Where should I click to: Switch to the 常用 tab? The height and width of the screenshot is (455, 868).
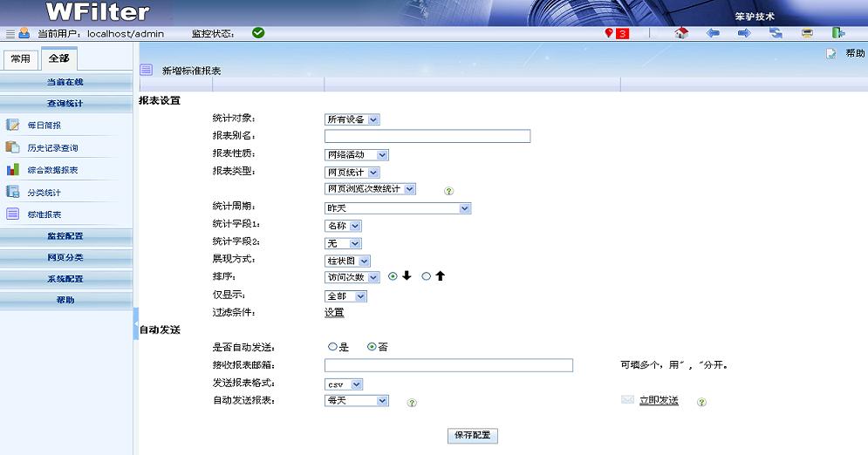click(x=19, y=59)
